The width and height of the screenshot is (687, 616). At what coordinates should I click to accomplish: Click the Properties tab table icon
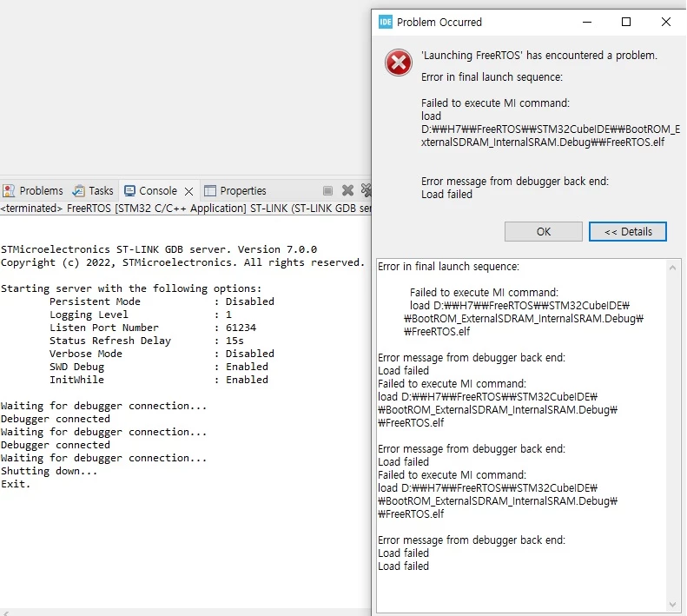pyautogui.click(x=210, y=191)
